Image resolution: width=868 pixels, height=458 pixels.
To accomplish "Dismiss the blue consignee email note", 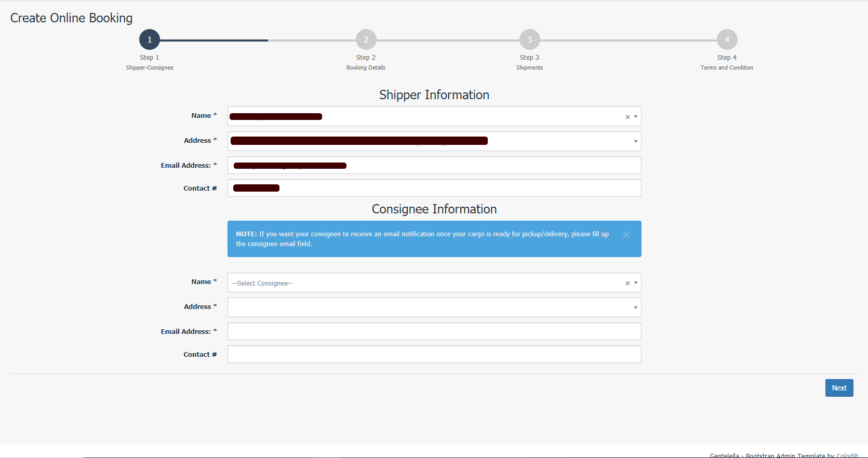I will (x=626, y=235).
